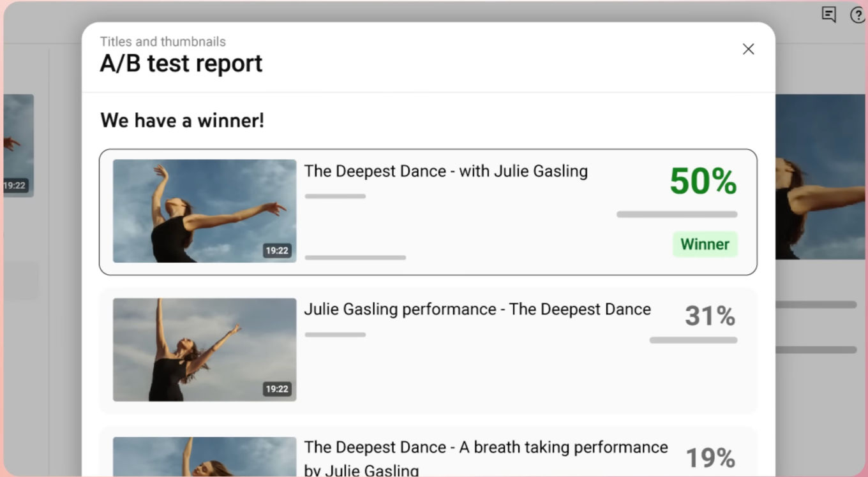Image resolution: width=868 pixels, height=477 pixels.
Task: Click title "Julie Gasling performance - The Deepest Dance"
Action: (x=477, y=309)
